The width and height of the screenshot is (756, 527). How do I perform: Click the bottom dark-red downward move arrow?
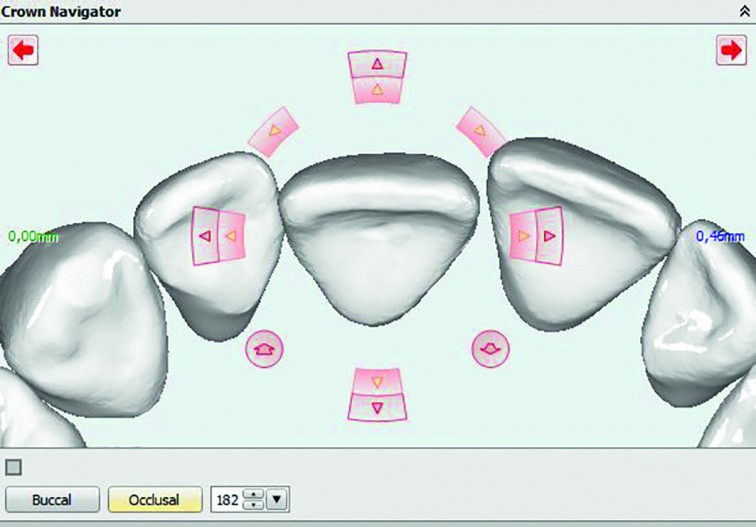[x=378, y=407]
